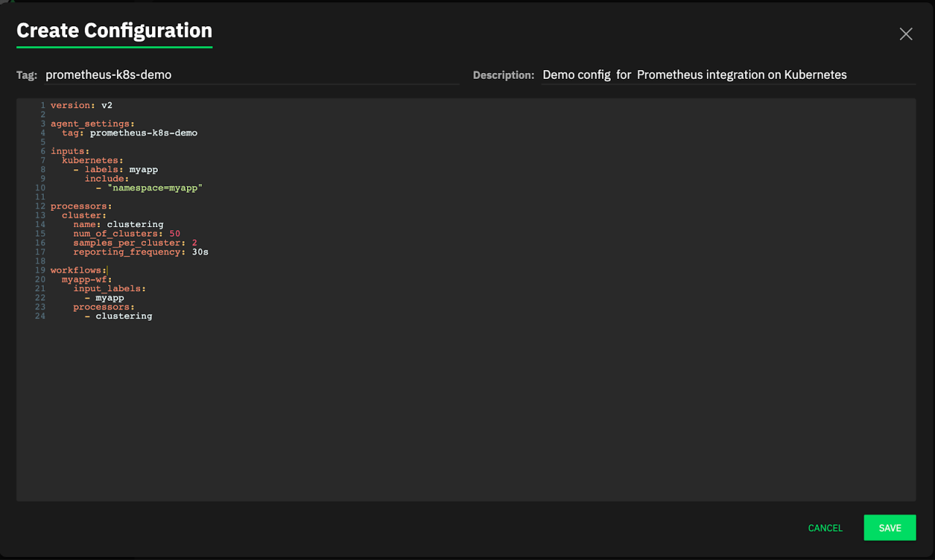This screenshot has height=560, width=935.
Task: Click the 'tag: prometheus-k8s-demo' line in editor
Action: coord(129,133)
